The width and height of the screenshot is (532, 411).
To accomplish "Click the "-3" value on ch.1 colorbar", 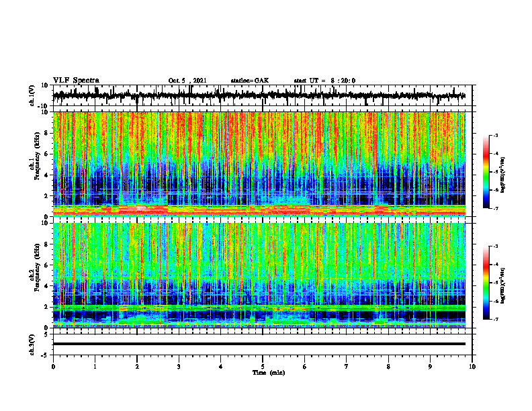I will click(495, 135).
